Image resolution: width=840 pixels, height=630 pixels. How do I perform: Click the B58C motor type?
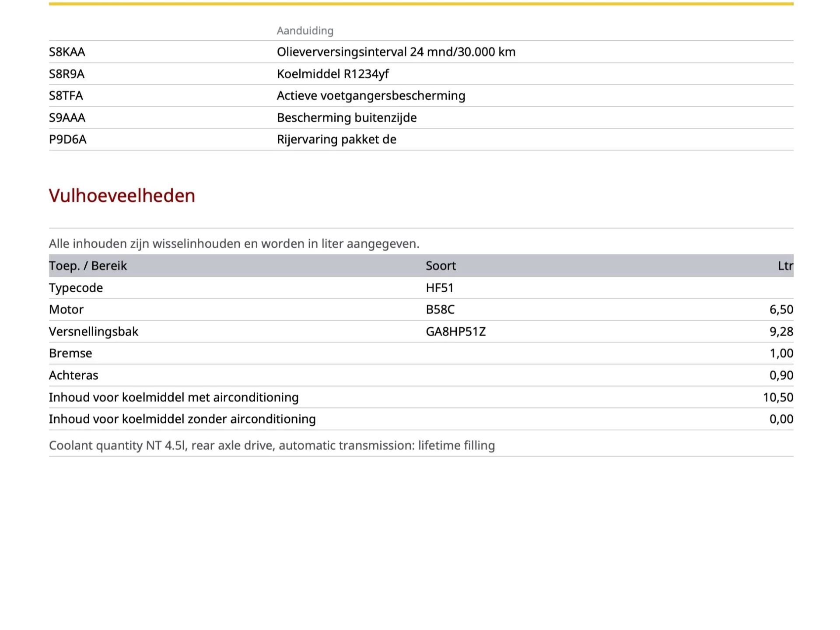click(440, 310)
